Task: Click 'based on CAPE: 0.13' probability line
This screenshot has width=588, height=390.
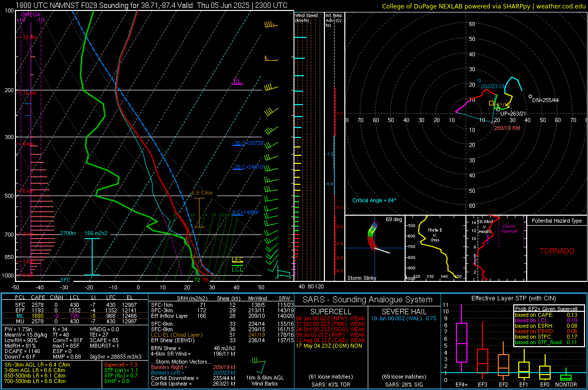Action: pos(546,315)
